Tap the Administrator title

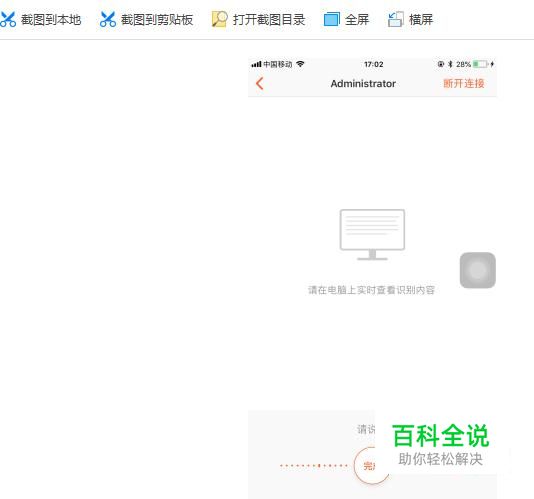(363, 83)
